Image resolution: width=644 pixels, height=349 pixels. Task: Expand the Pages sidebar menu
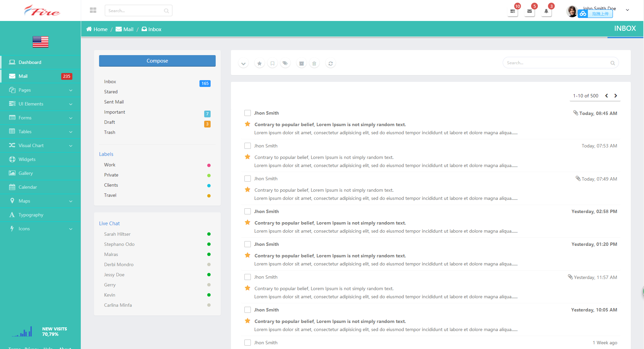(x=41, y=90)
